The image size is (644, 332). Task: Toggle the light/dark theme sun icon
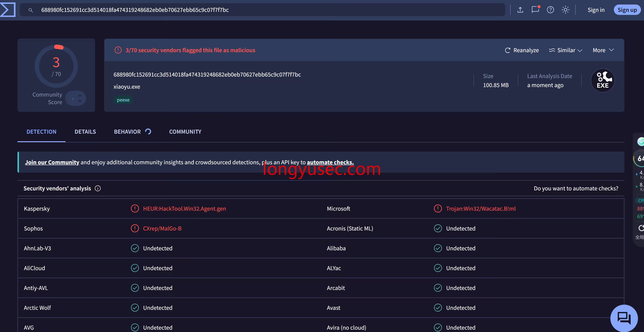565,10
